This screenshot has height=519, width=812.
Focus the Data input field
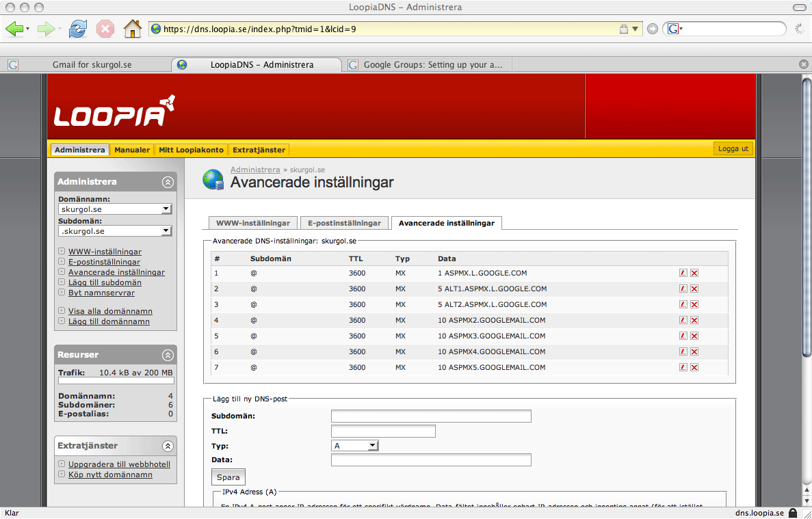[431, 460]
